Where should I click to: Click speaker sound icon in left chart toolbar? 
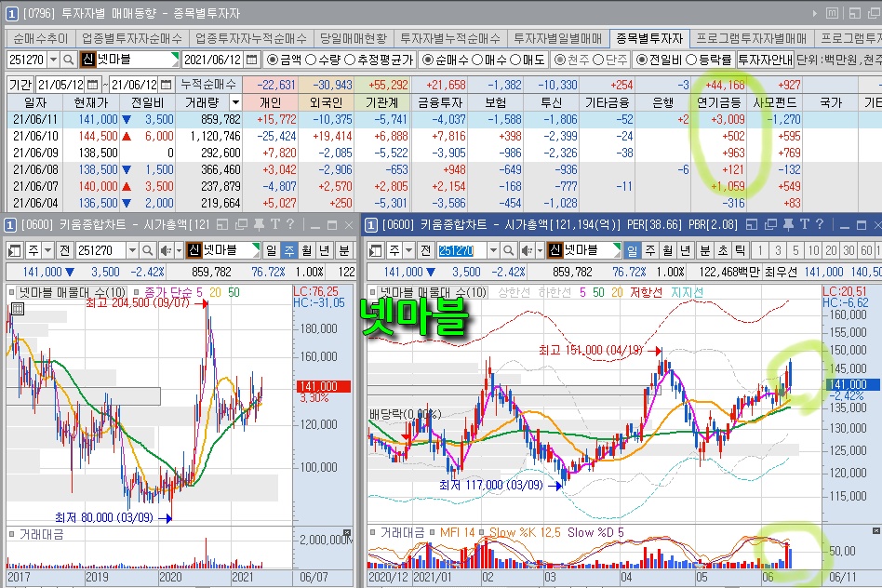tap(166, 250)
